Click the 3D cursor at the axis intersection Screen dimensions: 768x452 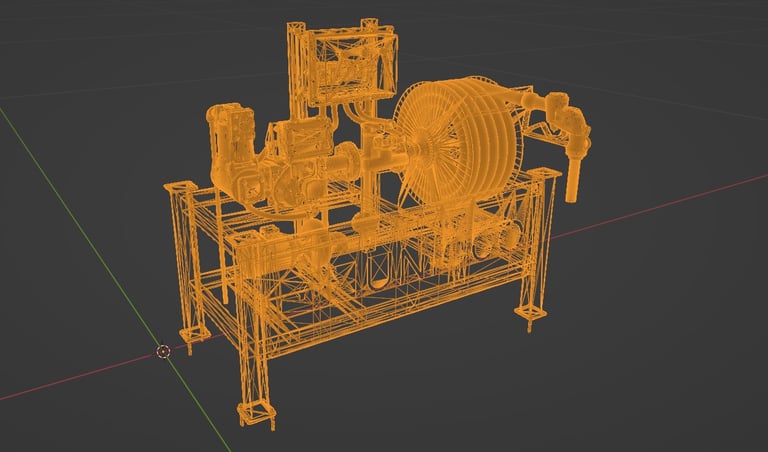[x=163, y=351]
